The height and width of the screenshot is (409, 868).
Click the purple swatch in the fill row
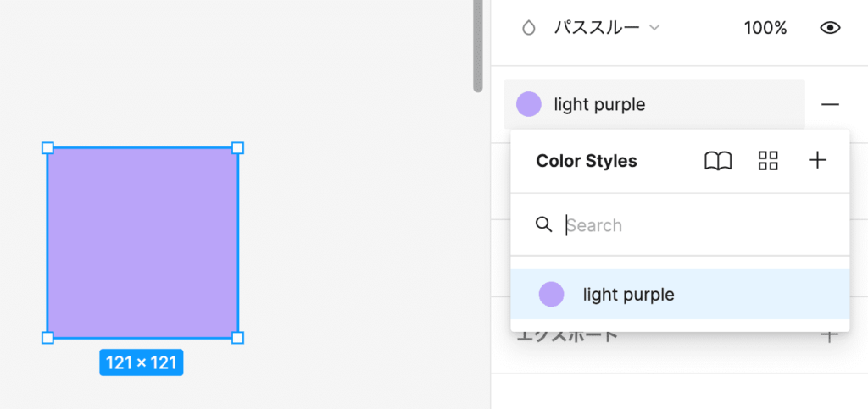pyautogui.click(x=529, y=104)
